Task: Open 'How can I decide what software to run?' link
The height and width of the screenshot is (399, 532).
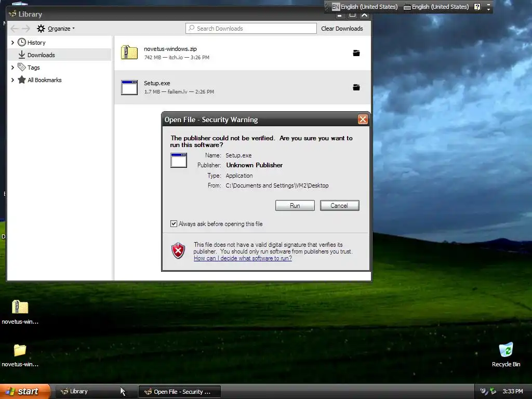Action: (243, 258)
